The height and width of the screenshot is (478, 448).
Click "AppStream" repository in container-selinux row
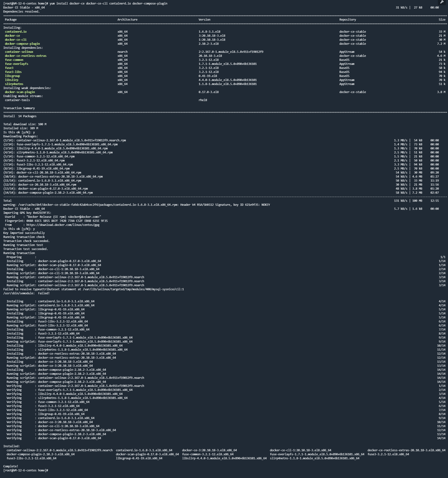click(x=347, y=52)
